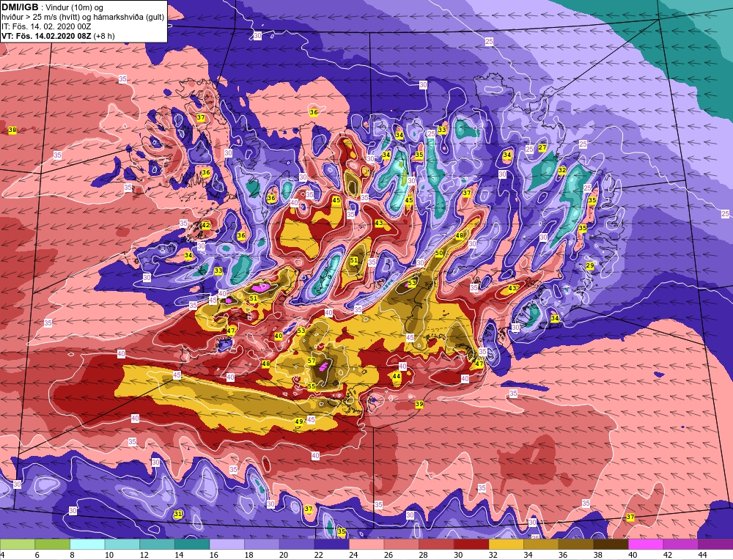
Task: Click the 30–32 m/s dark red legend swatch
Action: [x=471, y=544]
